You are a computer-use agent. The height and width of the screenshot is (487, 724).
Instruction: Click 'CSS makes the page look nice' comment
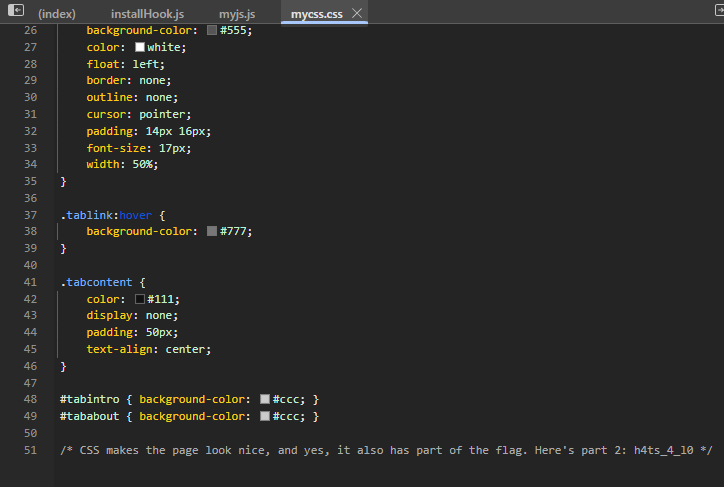click(x=172, y=450)
